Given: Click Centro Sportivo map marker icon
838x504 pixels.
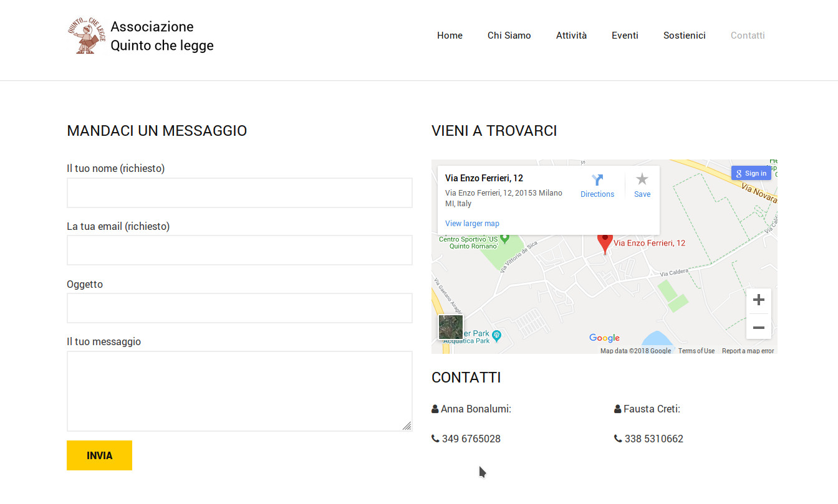Looking at the screenshot, I should pyautogui.click(x=505, y=239).
